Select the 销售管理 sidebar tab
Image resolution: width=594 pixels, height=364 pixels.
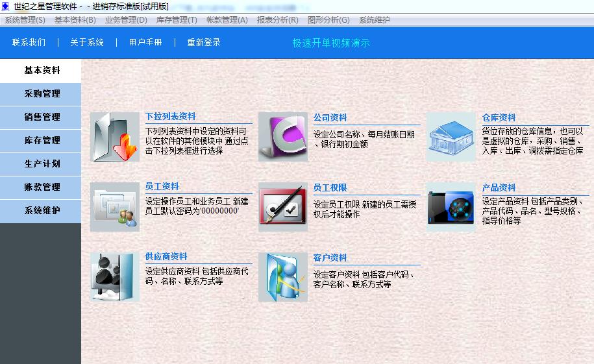pos(42,117)
